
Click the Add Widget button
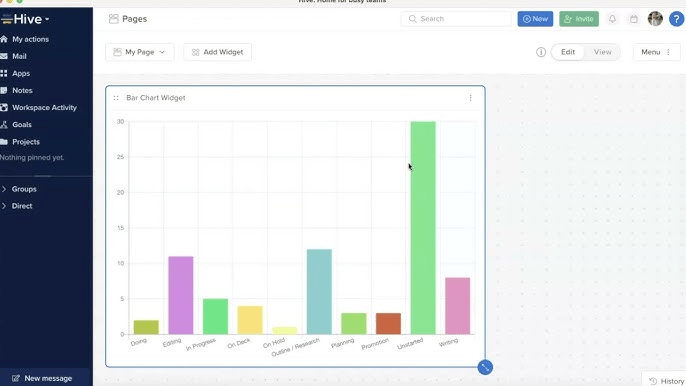pyautogui.click(x=217, y=52)
